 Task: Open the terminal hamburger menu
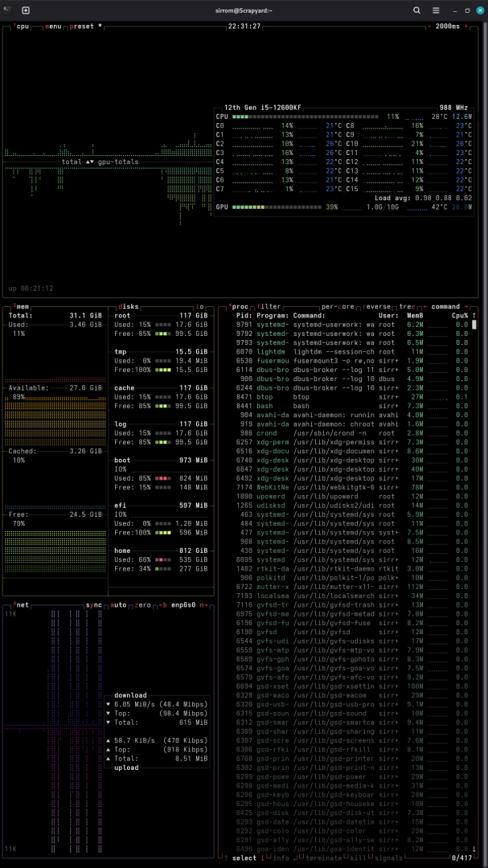click(x=437, y=10)
